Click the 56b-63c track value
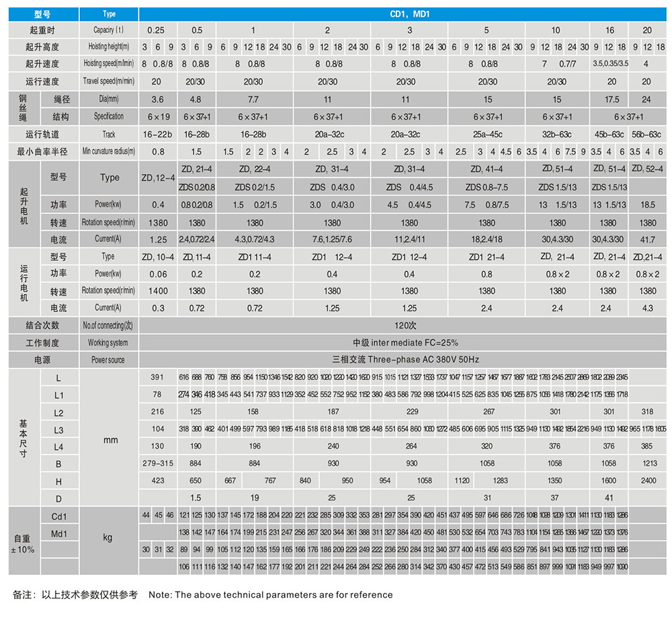Screen dimensions: 672x626 [x=646, y=134]
